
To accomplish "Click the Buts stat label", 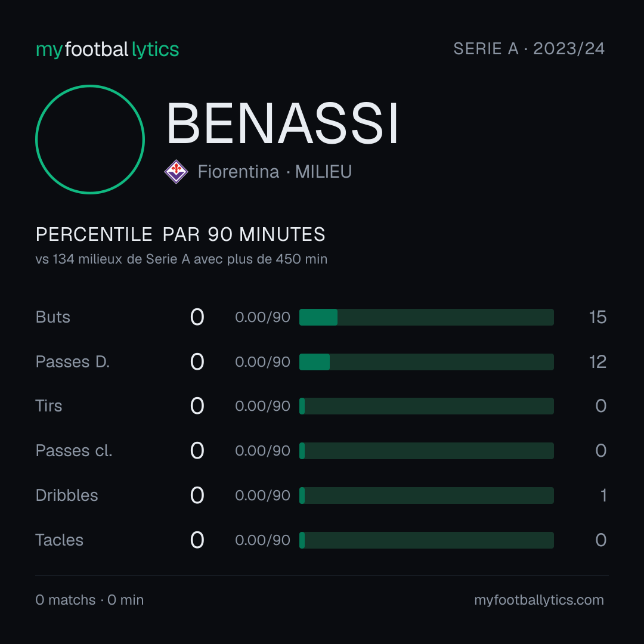I will point(52,317).
